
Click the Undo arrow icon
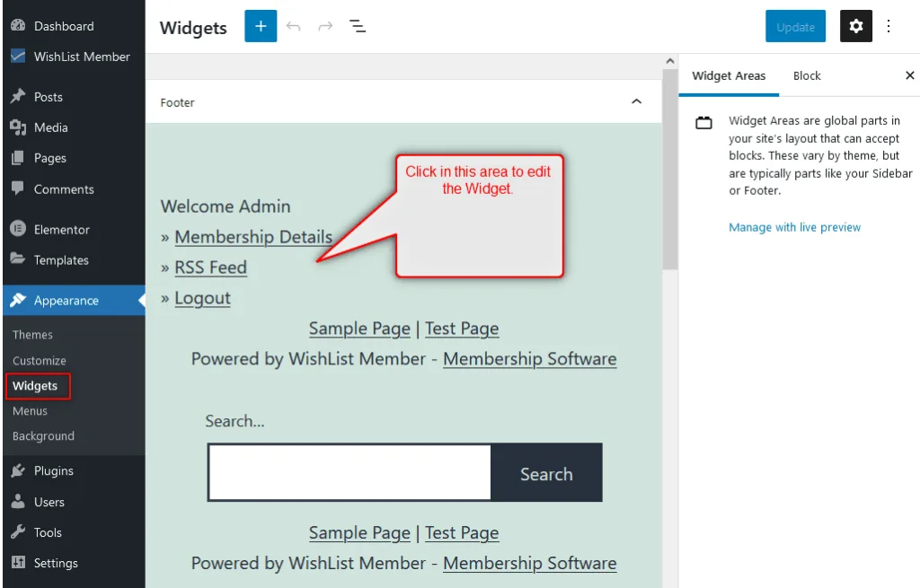pyautogui.click(x=293, y=26)
